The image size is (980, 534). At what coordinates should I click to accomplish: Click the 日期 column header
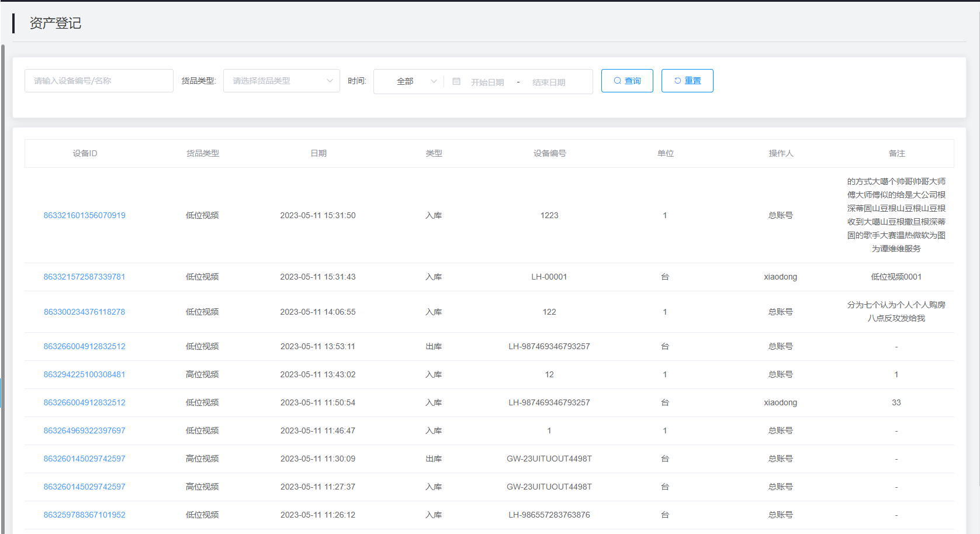[318, 153]
